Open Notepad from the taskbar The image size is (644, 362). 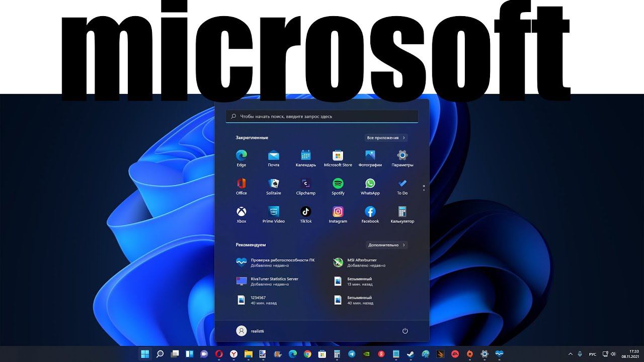[396, 354]
